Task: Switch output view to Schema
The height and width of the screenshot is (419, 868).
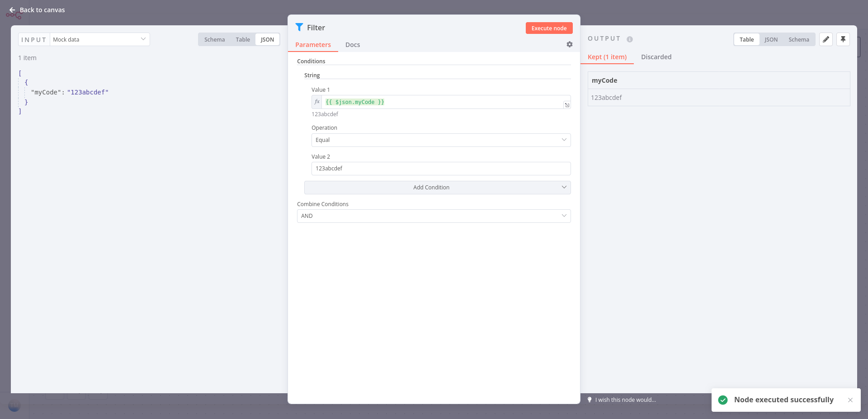Action: point(799,40)
